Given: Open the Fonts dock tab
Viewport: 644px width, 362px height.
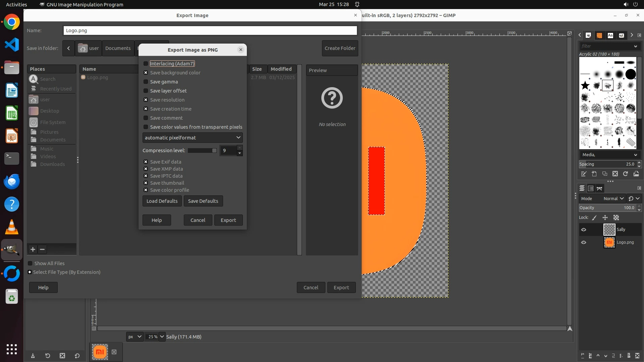Looking at the screenshot, I should point(610,35).
